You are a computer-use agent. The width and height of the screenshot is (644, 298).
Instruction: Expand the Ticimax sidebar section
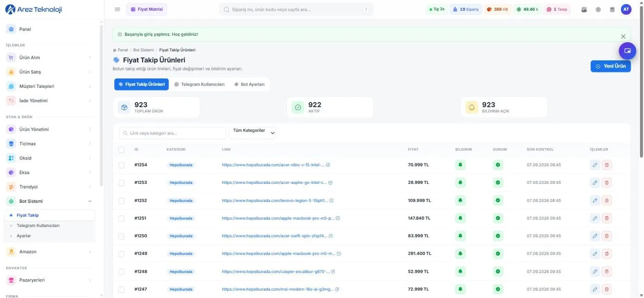tap(49, 143)
